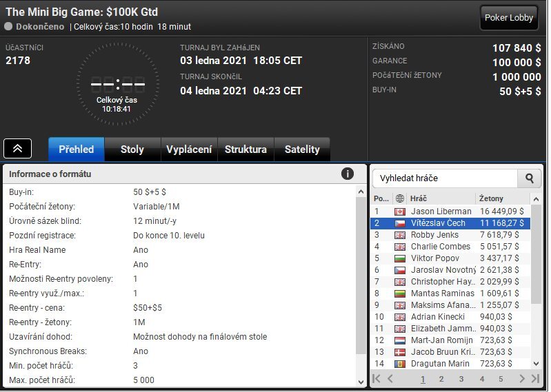Viewport: 551px width, 392px height.
Task: Click Jason Liberman's Canada flag icon
Action: point(400,212)
